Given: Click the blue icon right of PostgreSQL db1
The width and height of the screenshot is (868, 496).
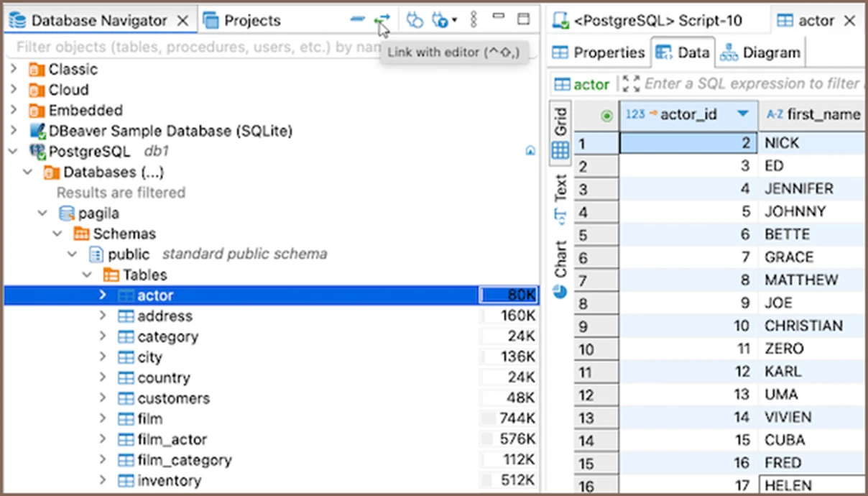Looking at the screenshot, I should click(530, 151).
